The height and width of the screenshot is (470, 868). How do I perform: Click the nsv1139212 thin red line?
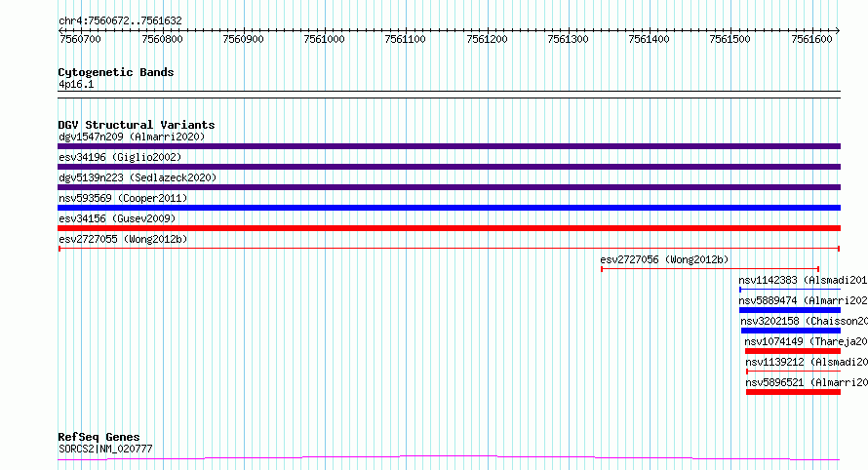click(x=793, y=372)
